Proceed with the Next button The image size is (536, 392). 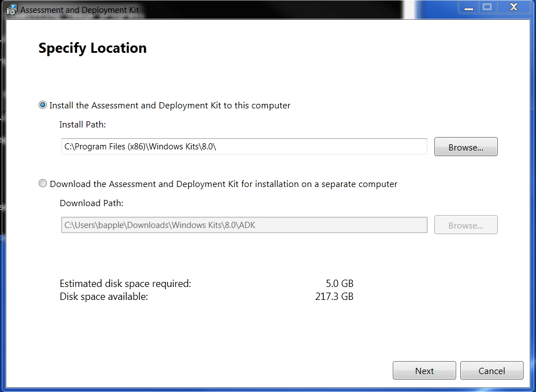tap(424, 371)
